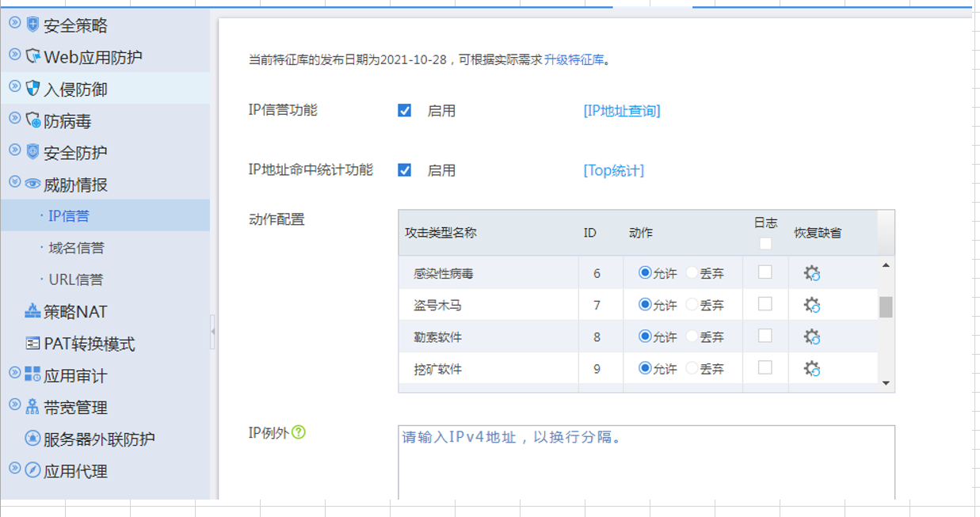Click the 安全策略 shield icon
The height and width of the screenshot is (517, 980).
click(x=32, y=25)
